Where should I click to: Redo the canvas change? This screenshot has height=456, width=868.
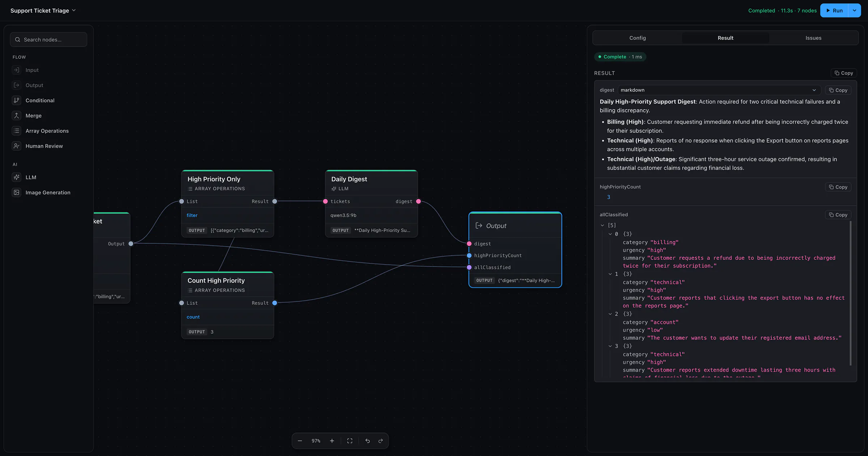point(380,441)
